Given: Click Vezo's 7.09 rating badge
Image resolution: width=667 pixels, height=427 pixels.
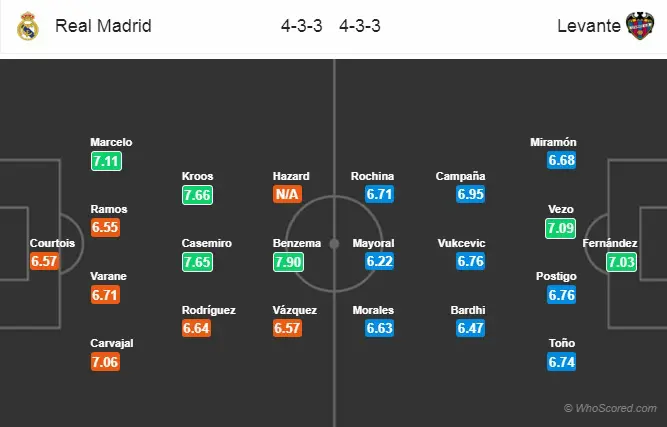Looking at the screenshot, I should [561, 228].
